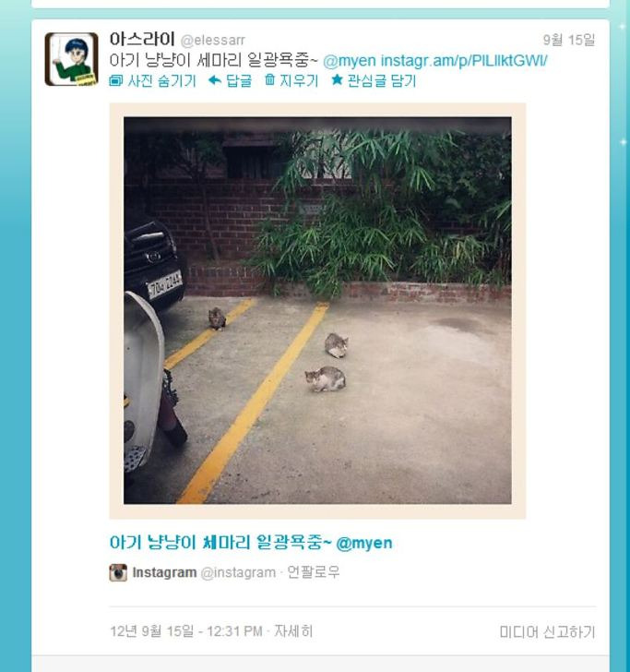Report the media with 미디어 신고하기

(547, 631)
